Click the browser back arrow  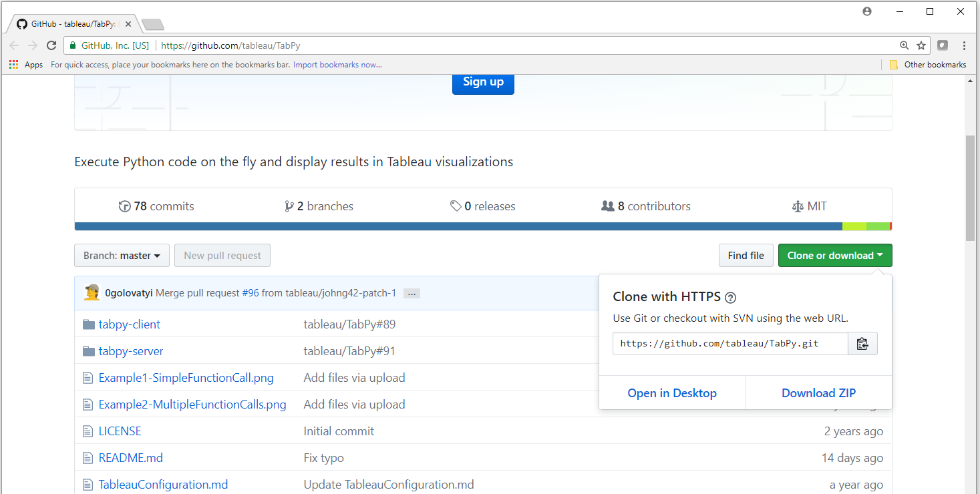coord(15,45)
